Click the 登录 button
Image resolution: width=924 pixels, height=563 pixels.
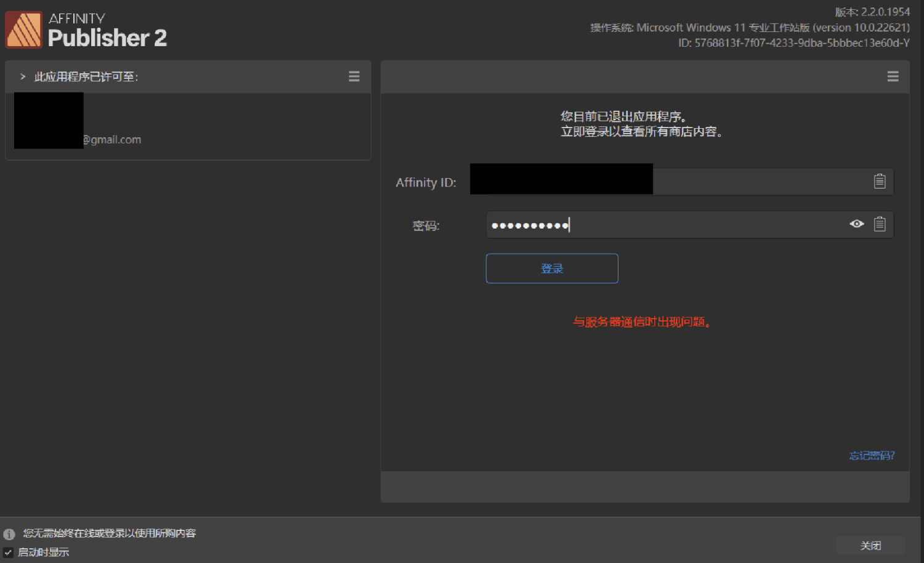[551, 268]
